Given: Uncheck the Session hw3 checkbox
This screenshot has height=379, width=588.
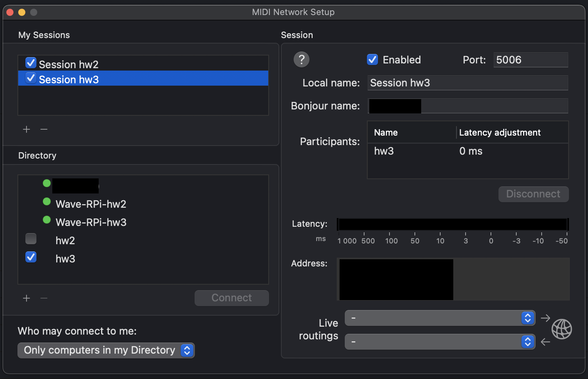Looking at the screenshot, I should tap(31, 78).
